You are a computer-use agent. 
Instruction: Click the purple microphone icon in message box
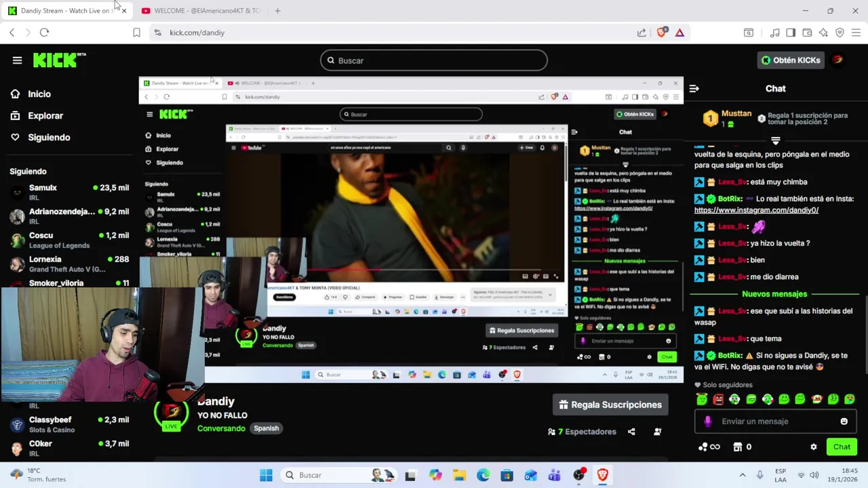tap(708, 422)
